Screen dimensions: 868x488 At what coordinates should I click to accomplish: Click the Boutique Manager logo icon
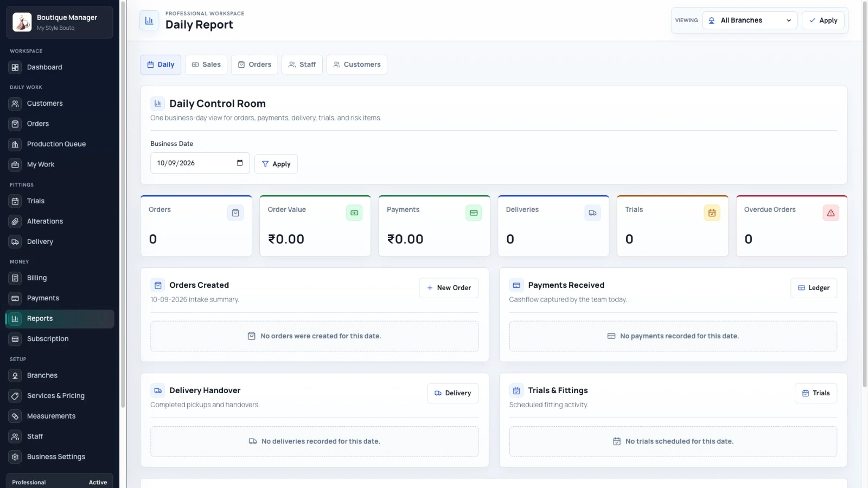pos(22,22)
